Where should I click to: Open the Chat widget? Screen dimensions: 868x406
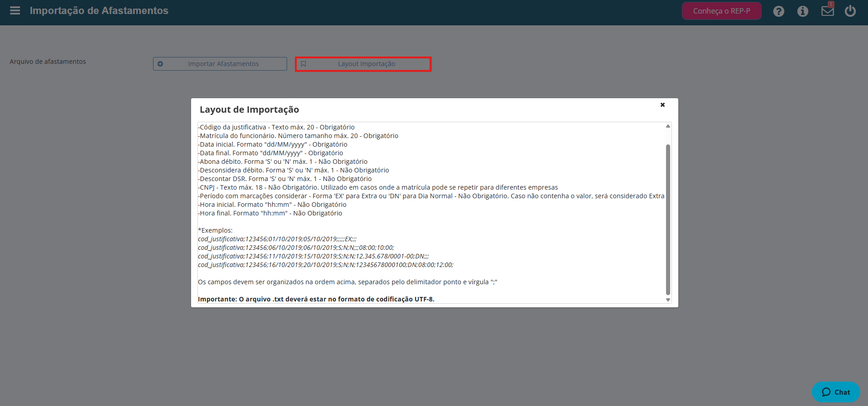tap(836, 392)
